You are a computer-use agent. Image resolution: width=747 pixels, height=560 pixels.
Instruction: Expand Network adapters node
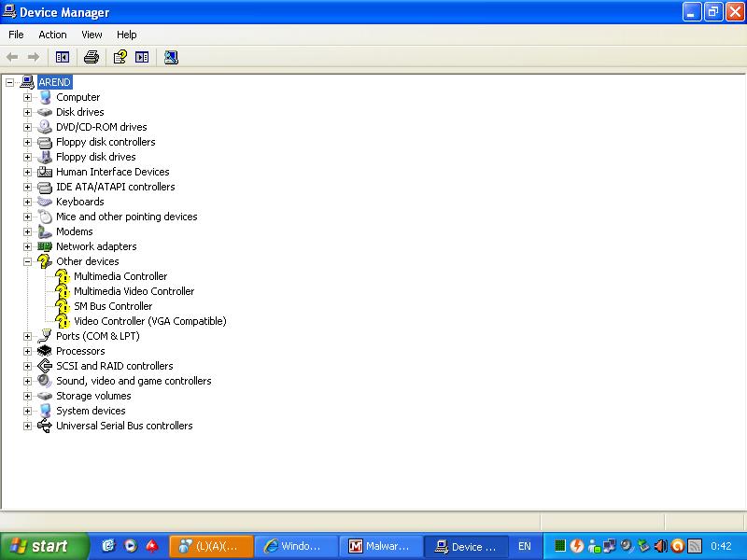pos(28,246)
